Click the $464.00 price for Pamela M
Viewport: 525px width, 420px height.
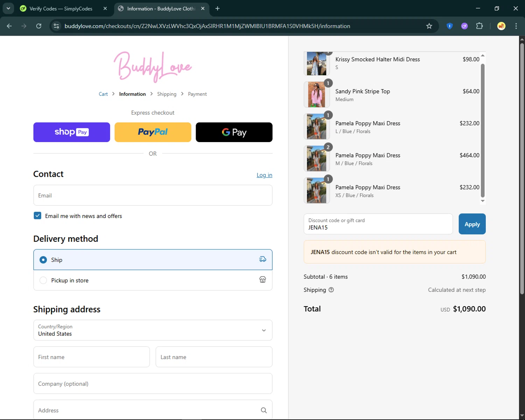tap(469, 155)
